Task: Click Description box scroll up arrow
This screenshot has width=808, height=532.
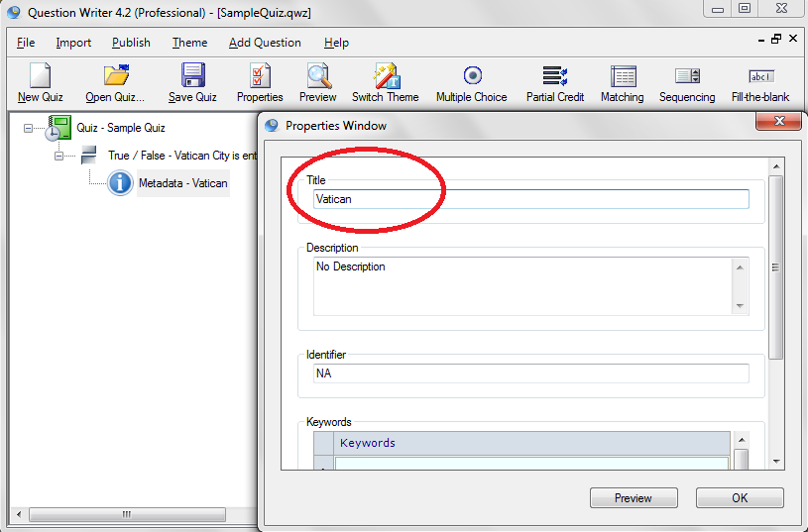Action: [x=740, y=267]
